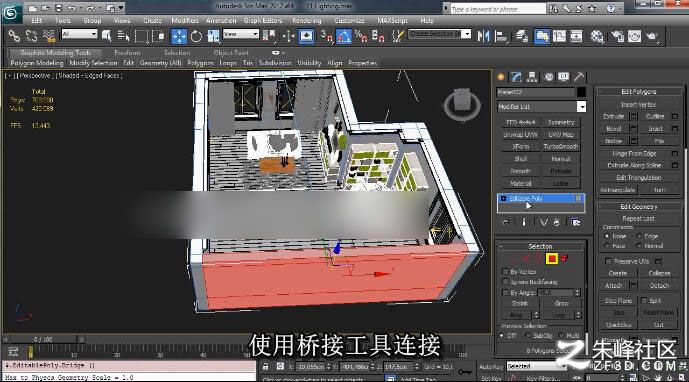689x382 pixels.
Task: Click the Unwrap UVW modifier button
Action: 520,135
